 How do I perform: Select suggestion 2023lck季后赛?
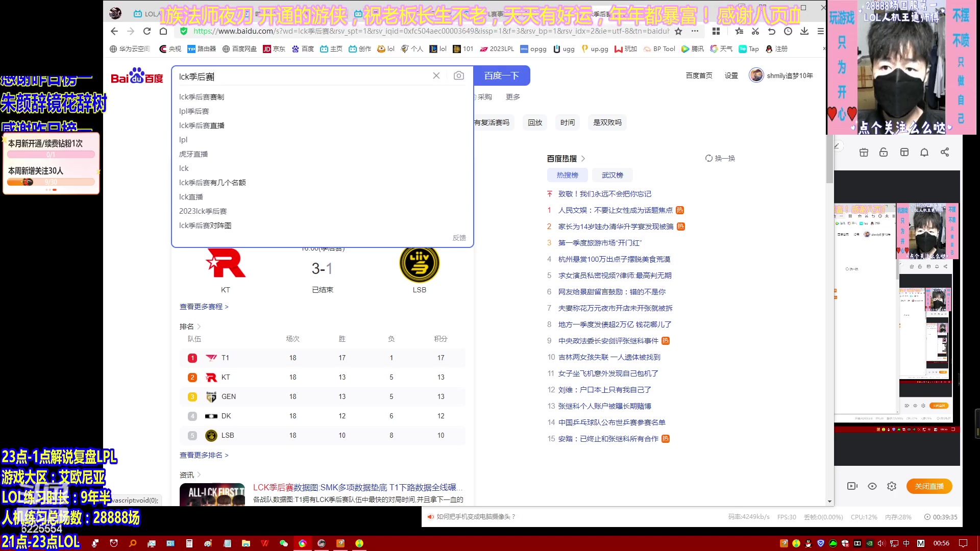(x=203, y=211)
